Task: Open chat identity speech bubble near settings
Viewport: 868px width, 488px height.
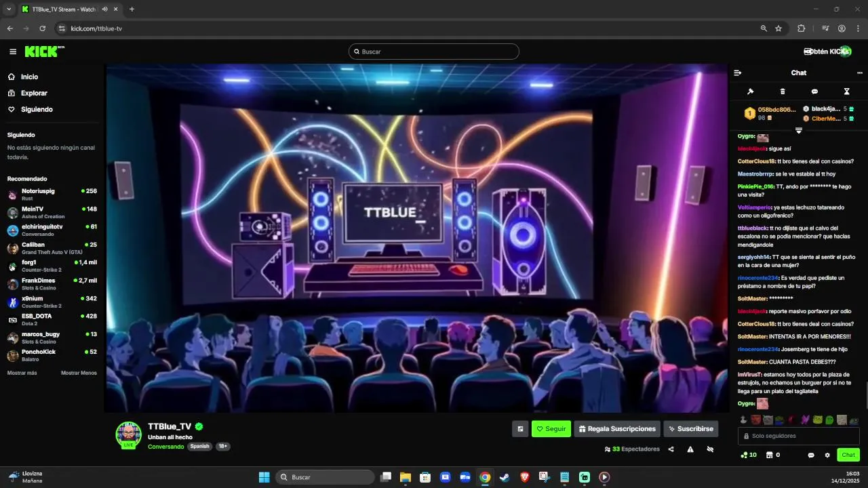Action: pyautogui.click(x=811, y=455)
